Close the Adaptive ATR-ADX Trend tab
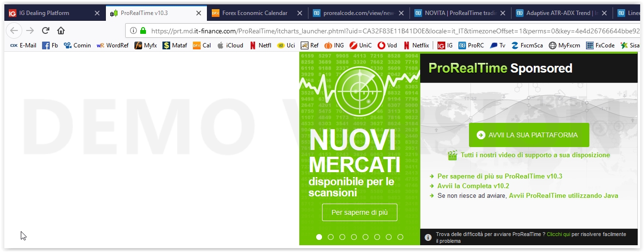This screenshot has width=644, height=252. click(604, 13)
